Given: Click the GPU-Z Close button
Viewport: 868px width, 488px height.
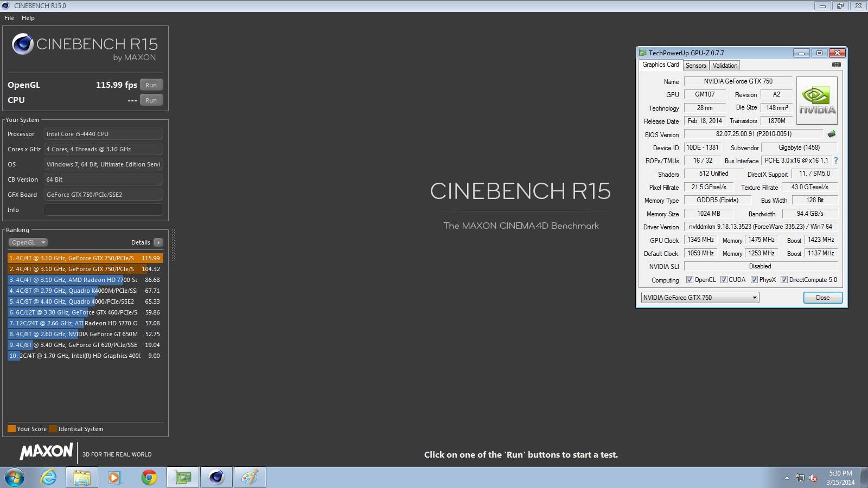Looking at the screenshot, I should 822,298.
